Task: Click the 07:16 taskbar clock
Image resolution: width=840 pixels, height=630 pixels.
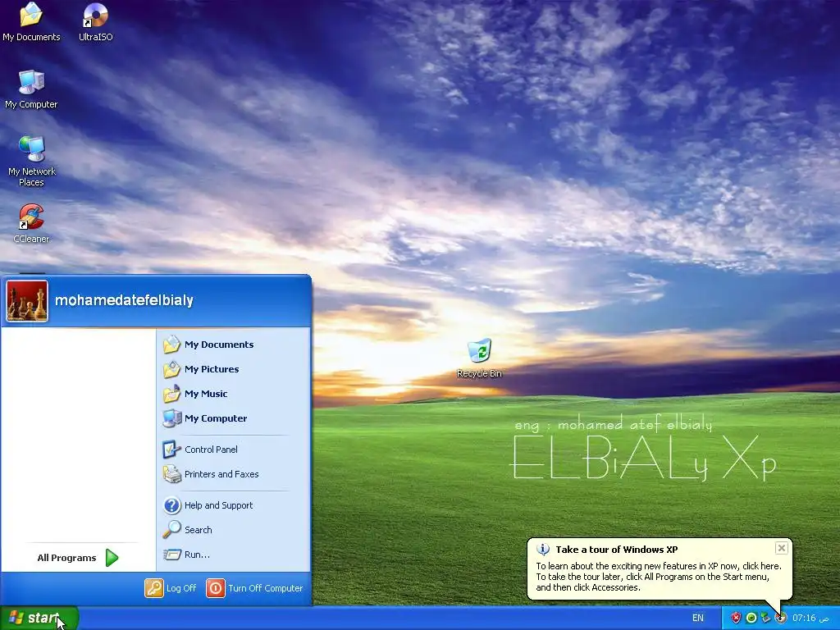Action: pyautogui.click(x=810, y=619)
